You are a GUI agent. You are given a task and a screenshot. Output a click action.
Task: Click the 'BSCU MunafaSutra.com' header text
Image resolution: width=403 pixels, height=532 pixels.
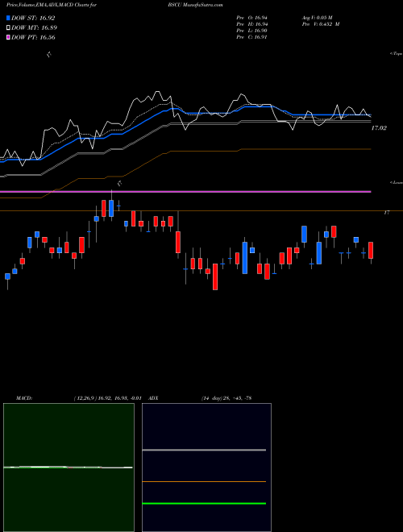click(x=195, y=5)
